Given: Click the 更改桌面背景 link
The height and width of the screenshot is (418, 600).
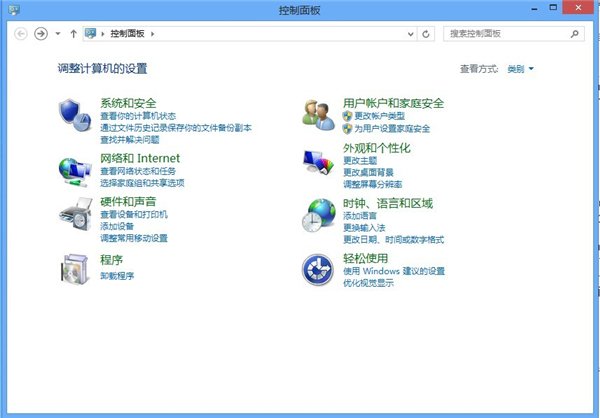Looking at the screenshot, I should (368, 172).
